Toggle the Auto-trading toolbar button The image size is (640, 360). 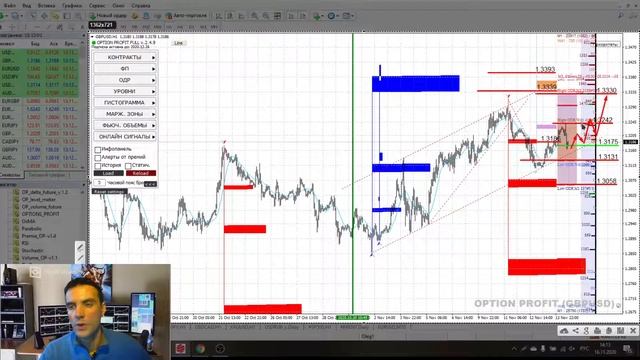[x=186, y=16]
